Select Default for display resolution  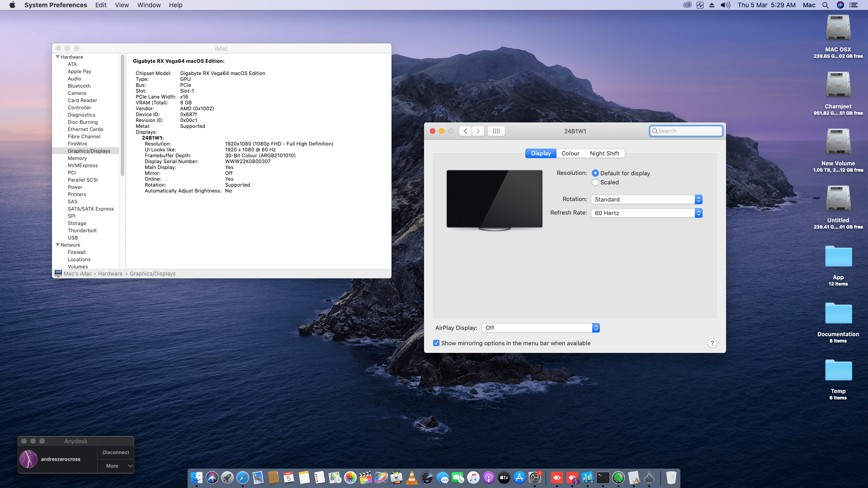(595, 173)
